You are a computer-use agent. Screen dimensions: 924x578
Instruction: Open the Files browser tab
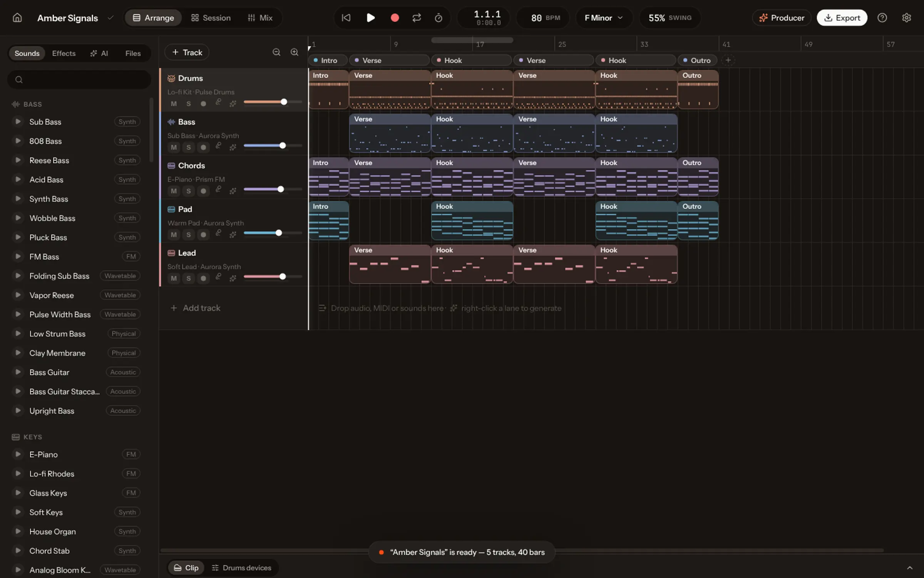point(133,53)
